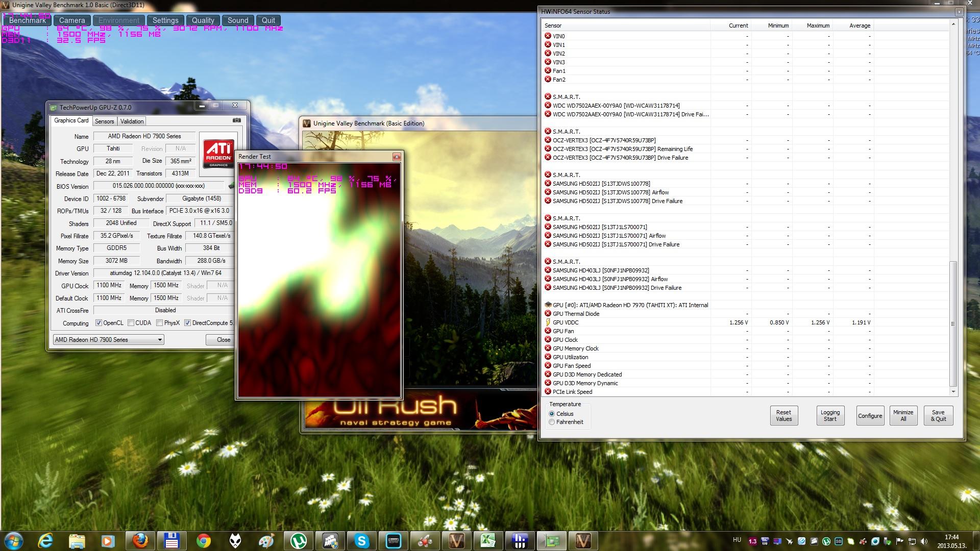Open the volume speaker tray icon

tap(924, 541)
